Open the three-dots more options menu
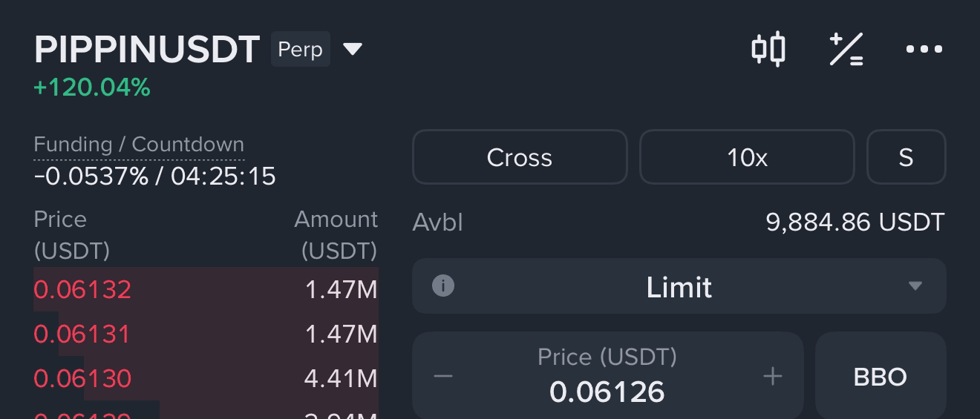This screenshot has width=980, height=419. (x=924, y=50)
